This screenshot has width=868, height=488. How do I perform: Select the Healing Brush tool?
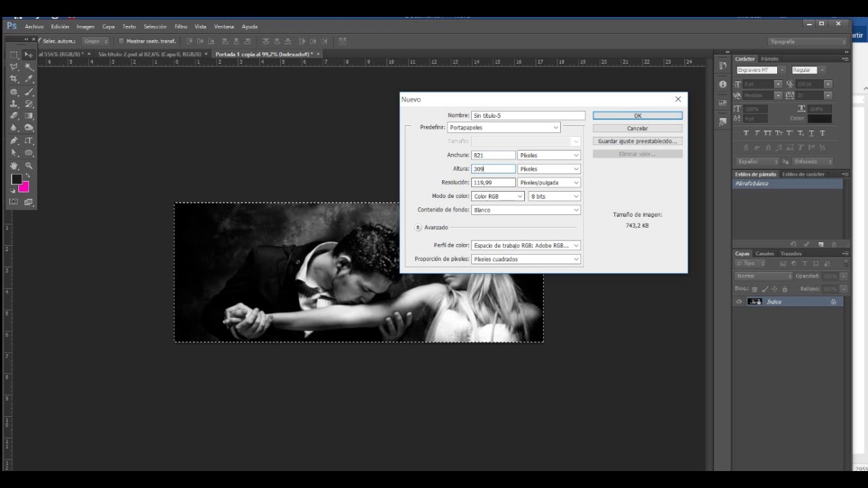coord(14,91)
